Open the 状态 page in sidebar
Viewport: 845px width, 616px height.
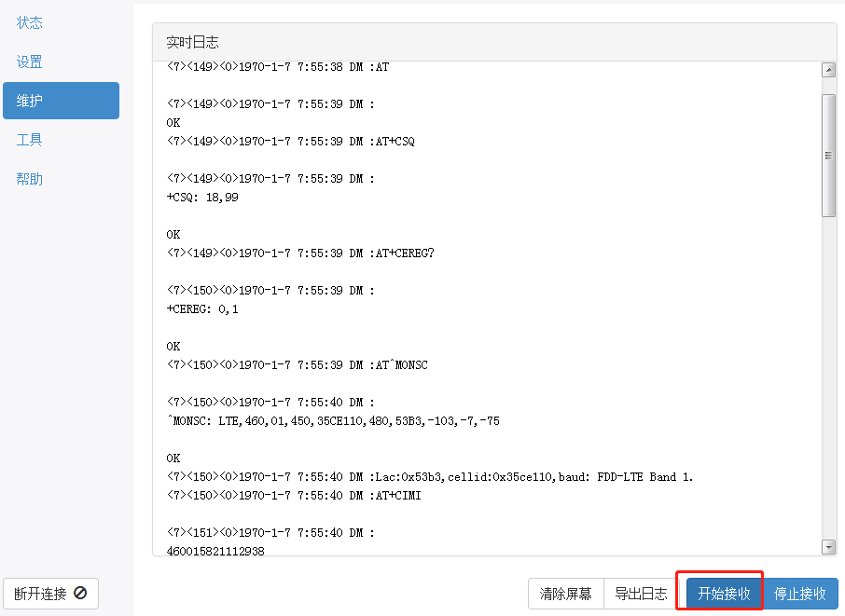(x=30, y=22)
